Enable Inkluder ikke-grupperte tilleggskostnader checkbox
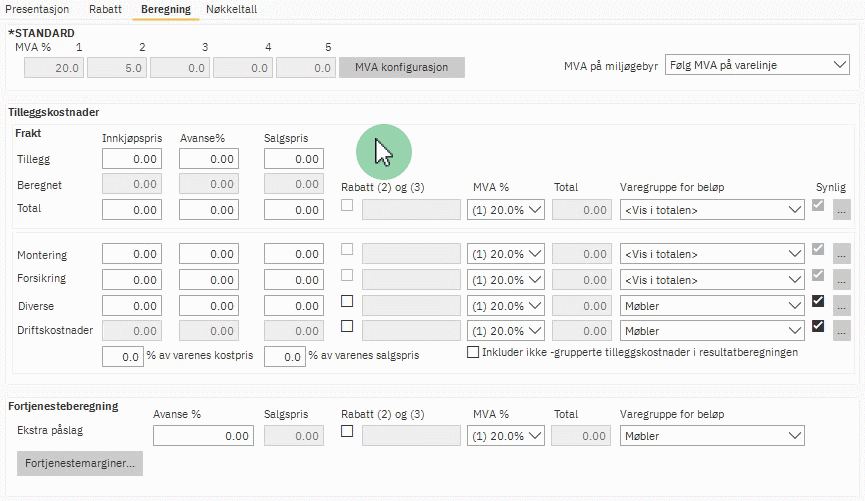 474,352
